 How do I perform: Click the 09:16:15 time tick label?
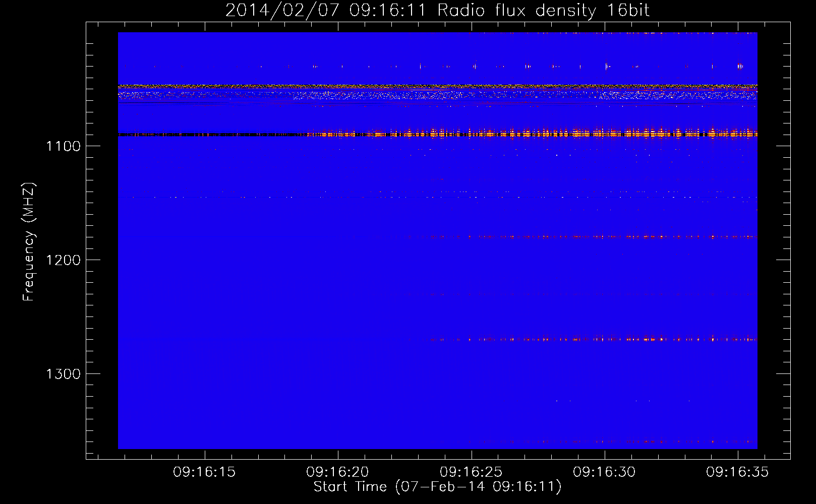(x=204, y=472)
